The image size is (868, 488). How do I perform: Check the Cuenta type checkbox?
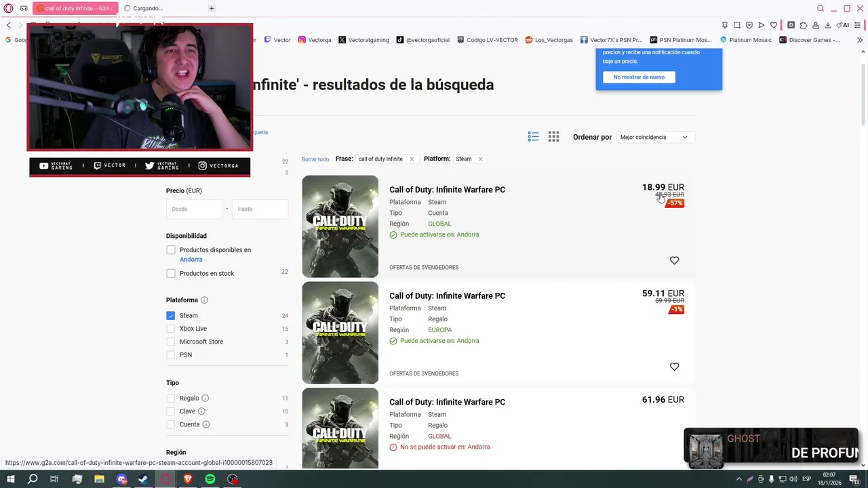(171, 424)
